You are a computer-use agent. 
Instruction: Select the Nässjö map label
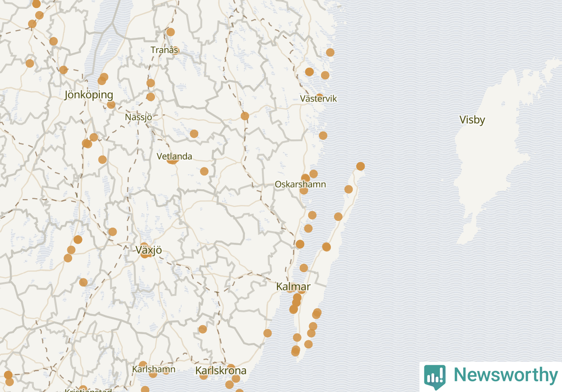pos(138,118)
